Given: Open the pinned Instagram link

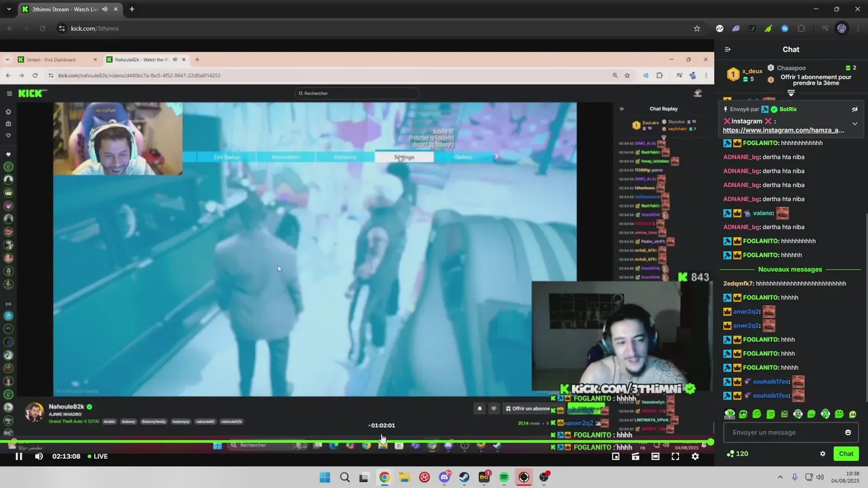Looking at the screenshot, I should point(783,130).
